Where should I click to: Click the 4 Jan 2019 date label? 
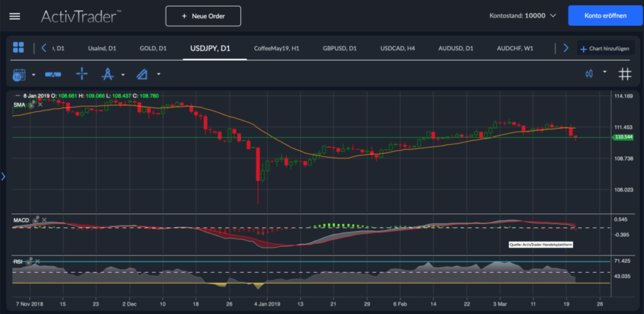267,304
